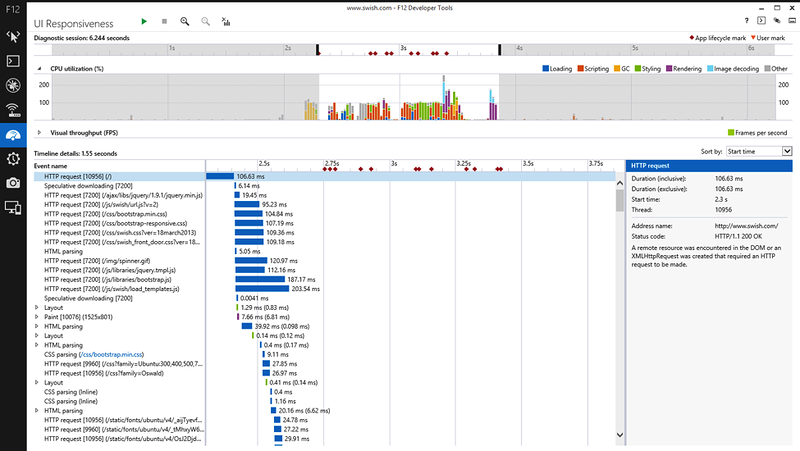Open the Console tool in sidebar
Viewport: 800px width, 451px height.
click(x=13, y=60)
